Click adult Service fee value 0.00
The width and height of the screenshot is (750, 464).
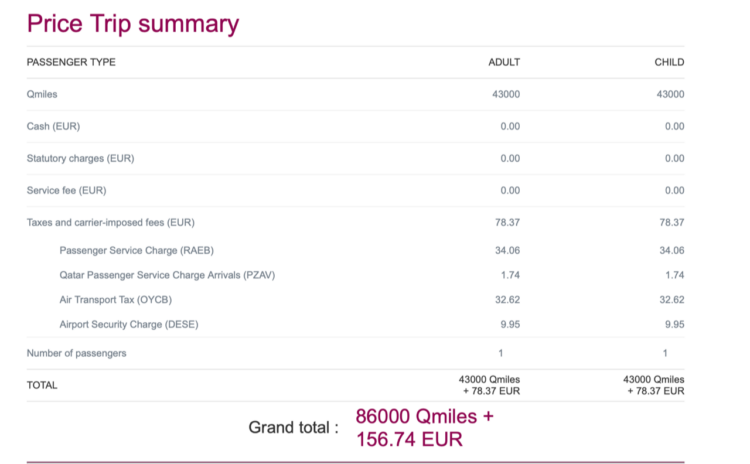[x=510, y=190]
